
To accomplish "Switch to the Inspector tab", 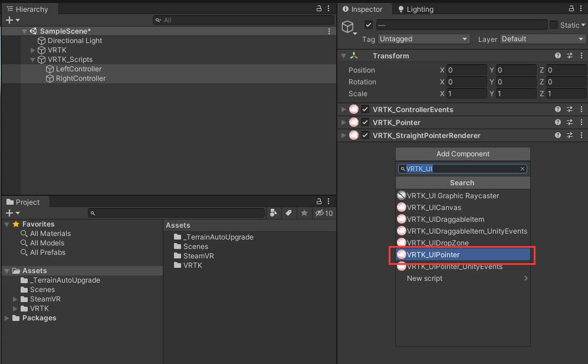I will [x=362, y=9].
